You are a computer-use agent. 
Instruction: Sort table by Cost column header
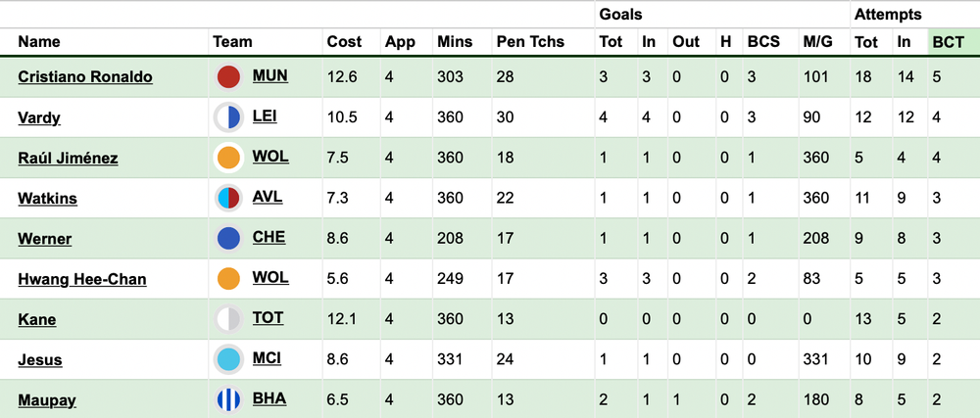point(344,42)
